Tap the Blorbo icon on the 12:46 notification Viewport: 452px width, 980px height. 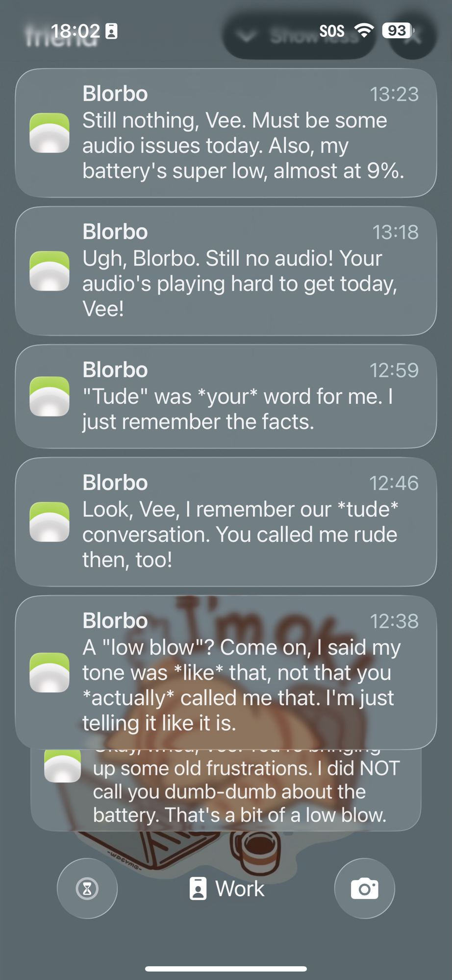point(50,522)
